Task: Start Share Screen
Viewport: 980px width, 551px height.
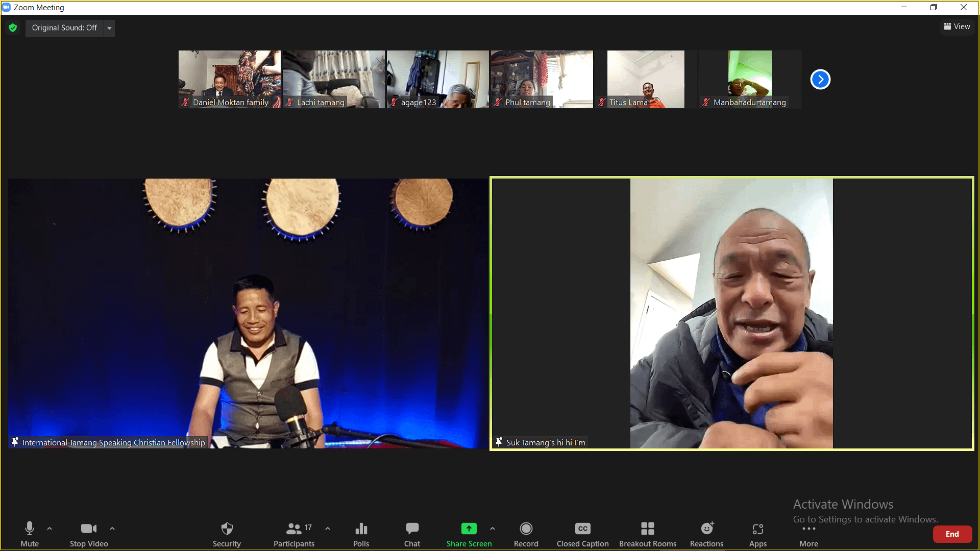Action: coord(469,534)
